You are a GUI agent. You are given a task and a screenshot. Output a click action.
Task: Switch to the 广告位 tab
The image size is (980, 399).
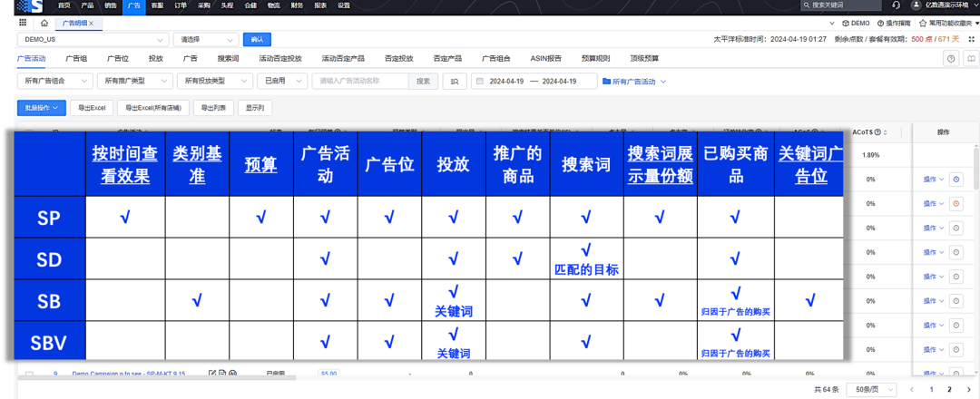click(x=117, y=59)
